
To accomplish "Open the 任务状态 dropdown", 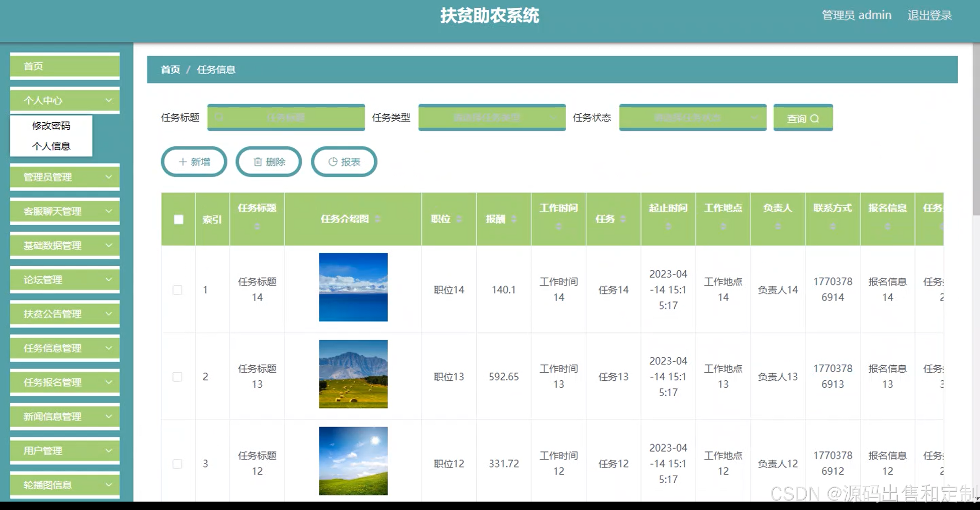I will [692, 118].
